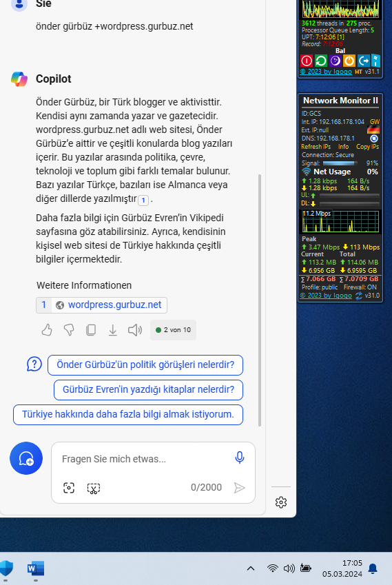Click the chat conversation vertical scrollbar
Image resolution: width=392 pixels, height=585 pixels.
[260, 300]
